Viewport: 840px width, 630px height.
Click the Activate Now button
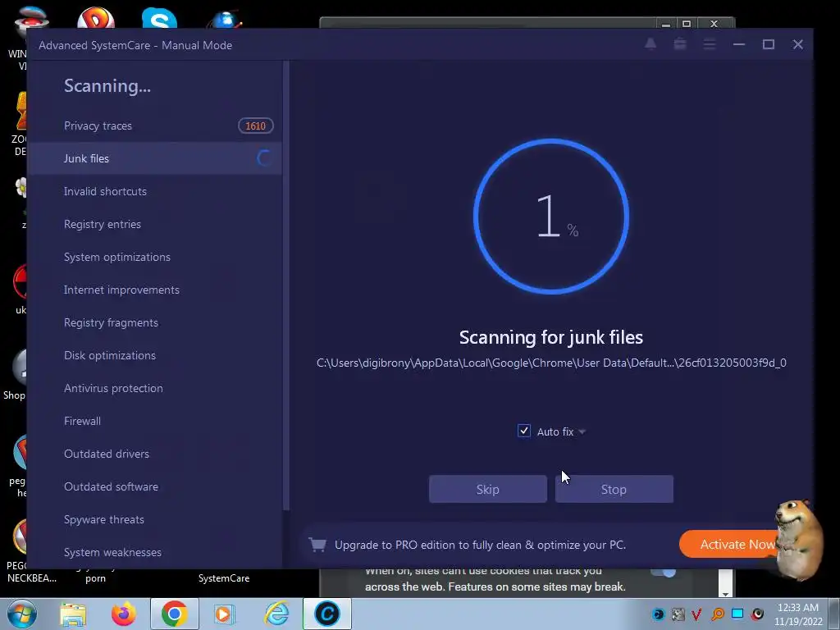point(729,545)
